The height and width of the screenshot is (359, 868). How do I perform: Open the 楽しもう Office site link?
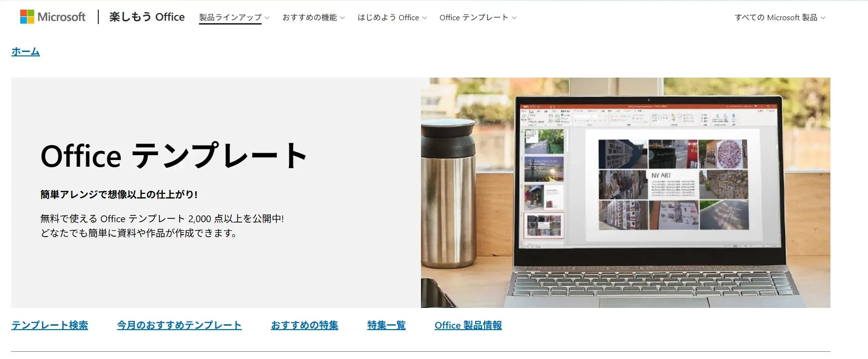click(x=147, y=17)
